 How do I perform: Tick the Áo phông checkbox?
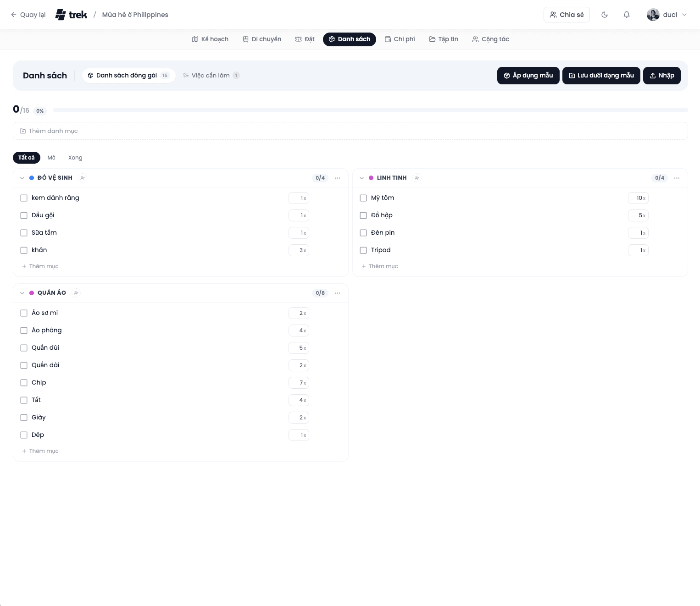click(24, 331)
